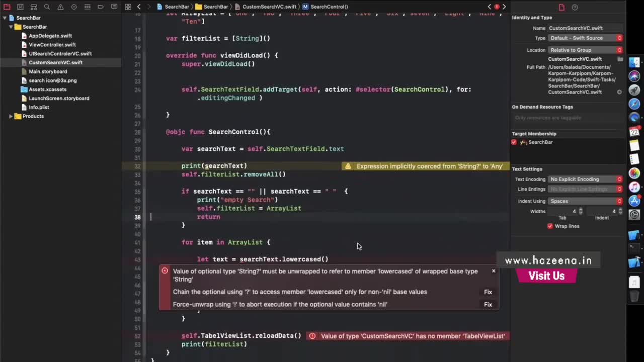Adjust the Tab width stepper
This screenshot has height=362, width=644.
coord(581,212)
